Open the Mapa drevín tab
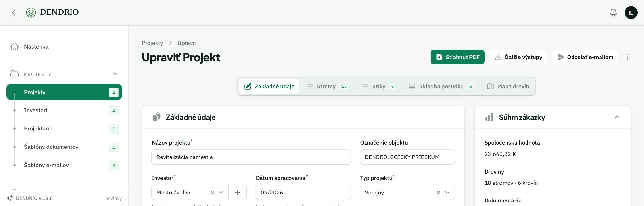Screen dimensions: 644x206 (508, 86)
